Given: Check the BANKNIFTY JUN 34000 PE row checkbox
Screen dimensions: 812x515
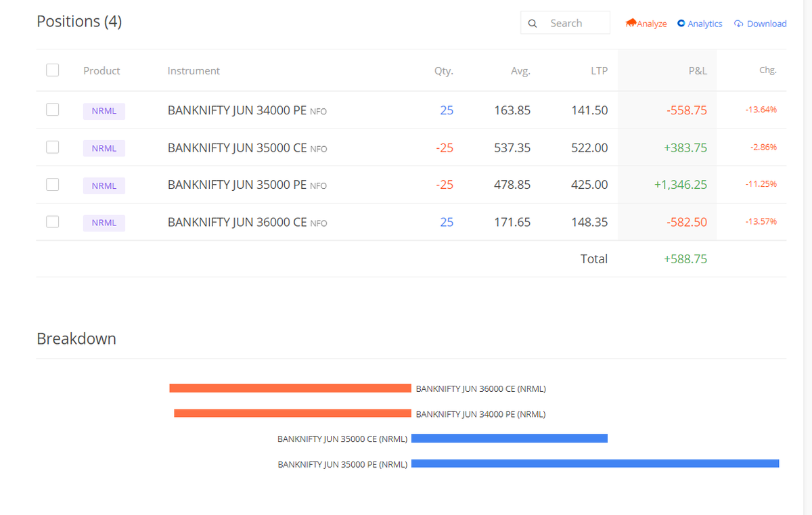Looking at the screenshot, I should coord(52,109).
